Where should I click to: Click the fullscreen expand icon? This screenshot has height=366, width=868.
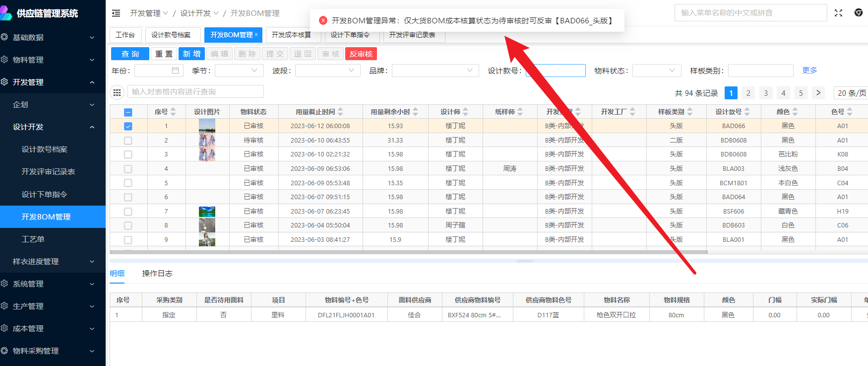[838, 13]
